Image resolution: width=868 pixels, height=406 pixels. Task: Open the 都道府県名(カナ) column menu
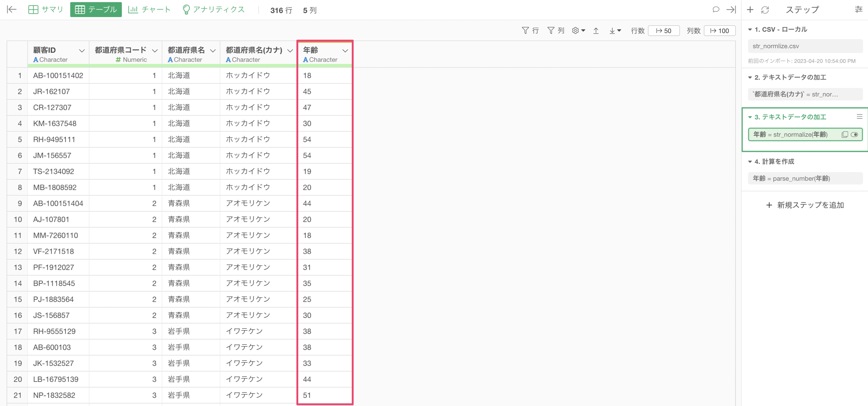290,51
